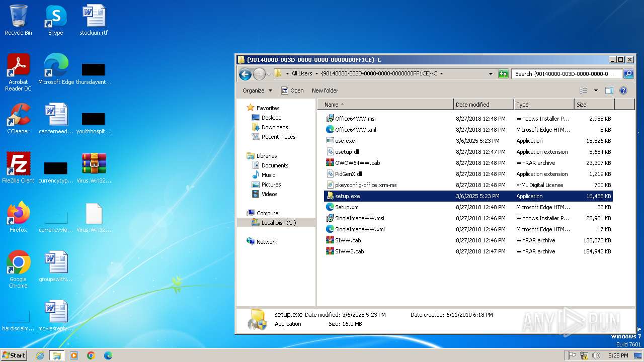Click New folder toolbar button
This screenshot has width=644, height=362.
(x=325, y=90)
